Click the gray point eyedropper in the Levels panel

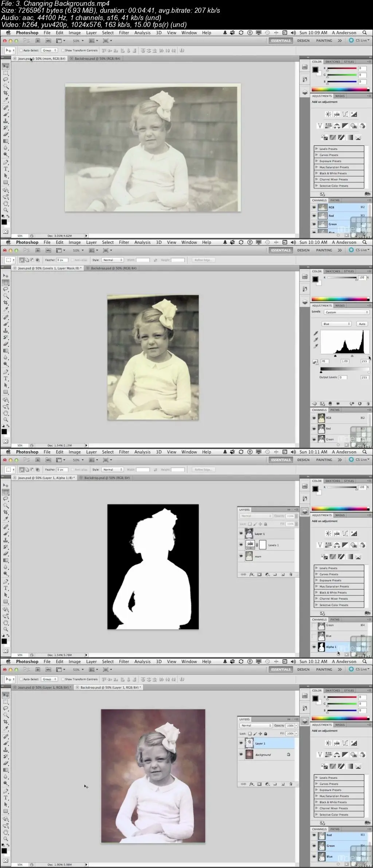tap(316, 339)
